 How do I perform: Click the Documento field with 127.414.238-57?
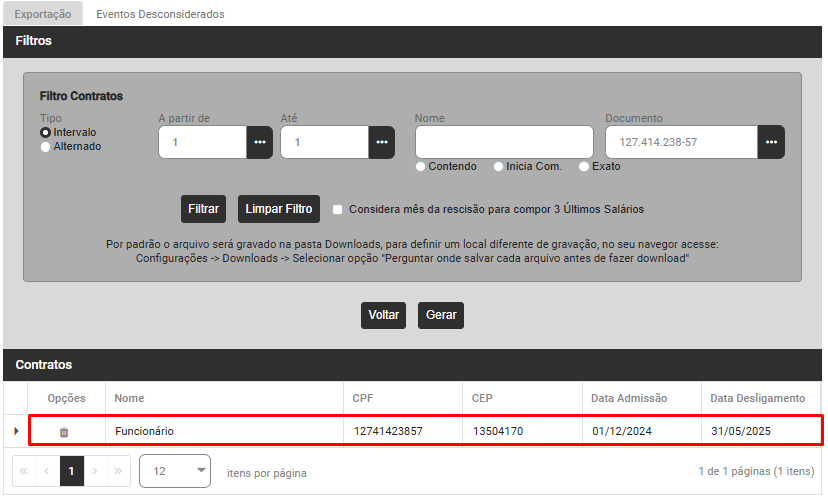pyautogui.click(x=682, y=142)
